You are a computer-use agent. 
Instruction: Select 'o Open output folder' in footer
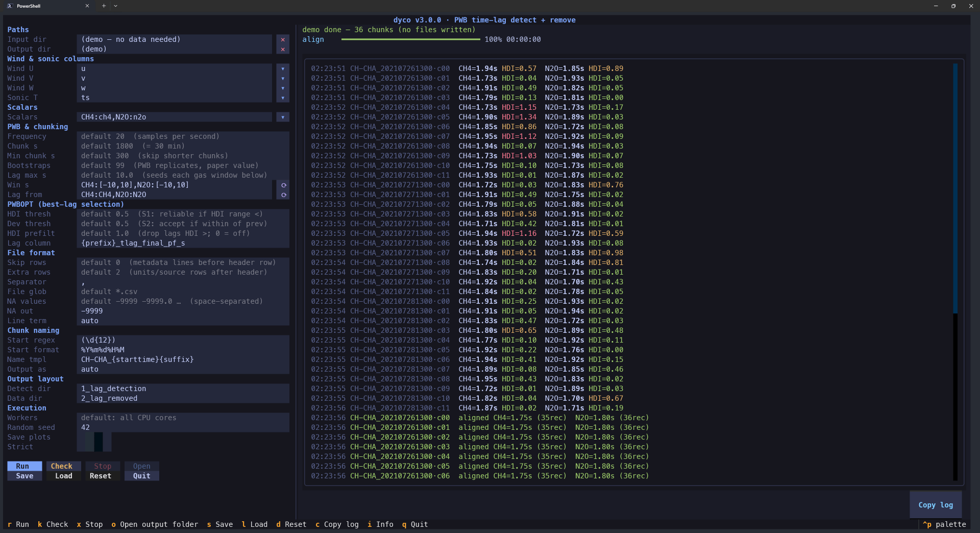coord(155,524)
